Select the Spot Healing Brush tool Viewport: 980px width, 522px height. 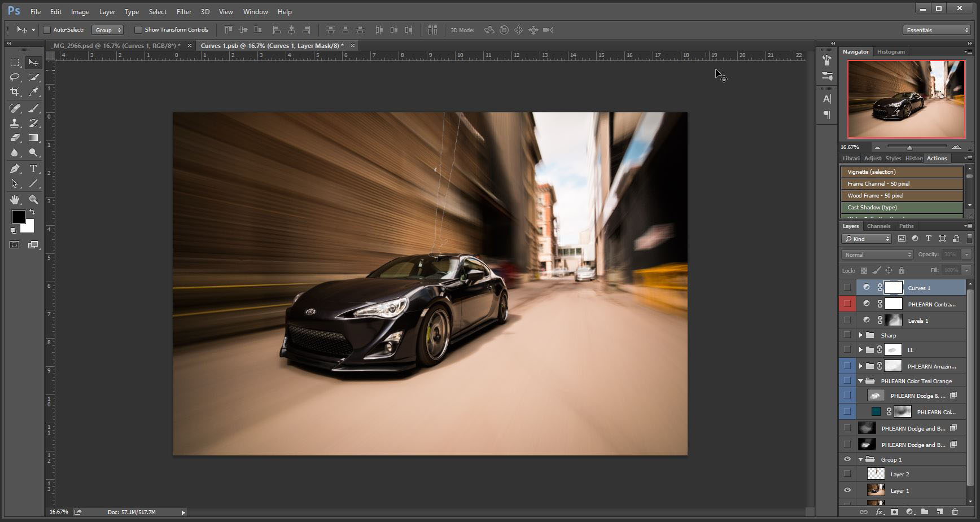click(15, 108)
